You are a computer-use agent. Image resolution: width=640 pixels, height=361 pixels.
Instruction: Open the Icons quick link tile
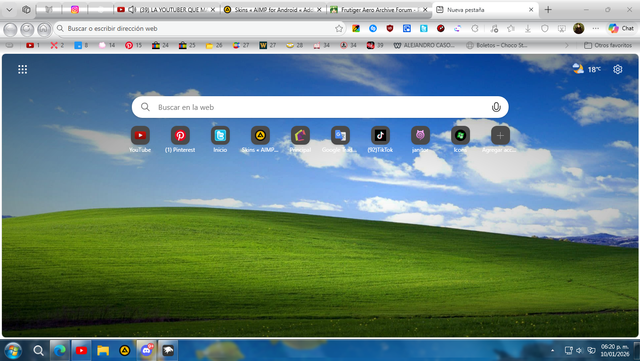click(460, 136)
